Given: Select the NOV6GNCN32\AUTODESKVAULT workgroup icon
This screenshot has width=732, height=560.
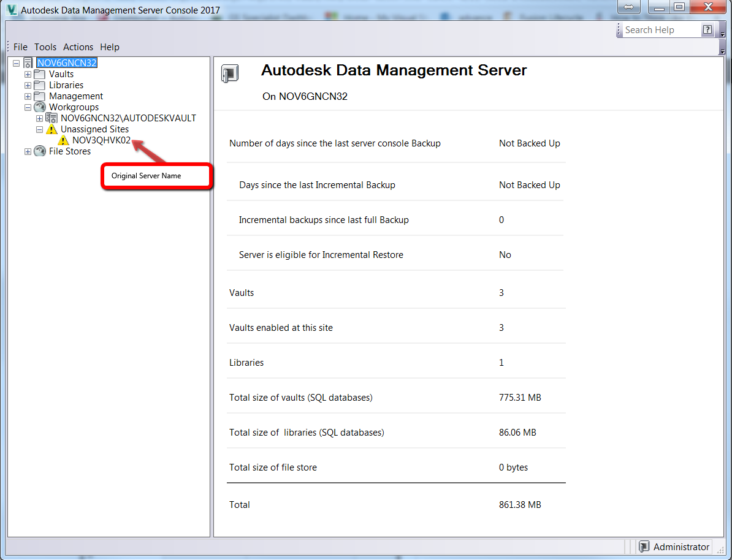Looking at the screenshot, I should tap(51, 118).
